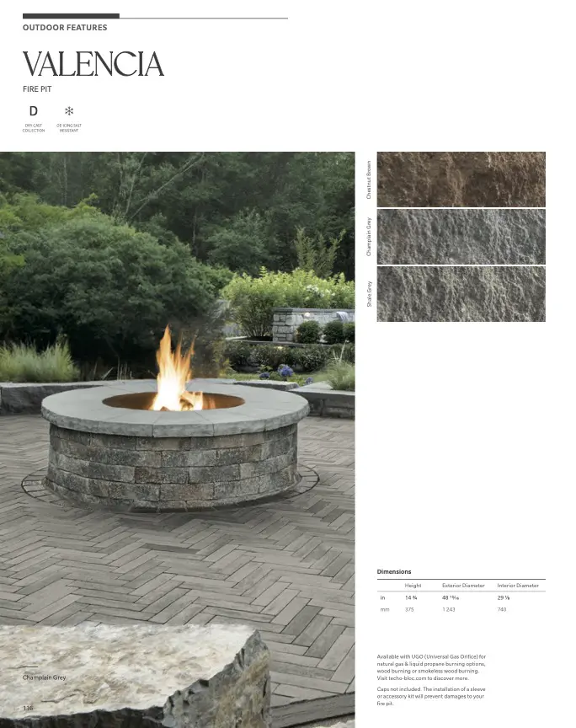Select the Chestnut Brown color swatch
Image resolution: width=576 pixels, height=728 pixels.
click(461, 179)
